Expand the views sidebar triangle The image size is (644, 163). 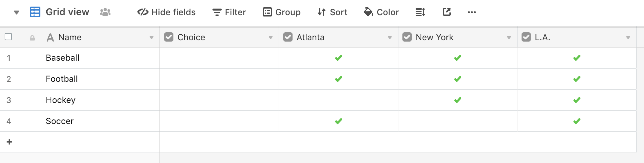coord(17,13)
